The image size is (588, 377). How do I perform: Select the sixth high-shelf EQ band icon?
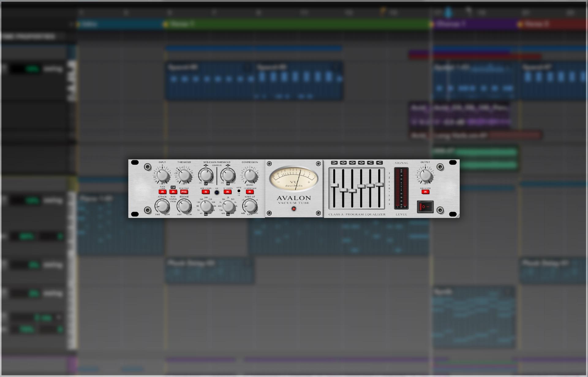379,163
